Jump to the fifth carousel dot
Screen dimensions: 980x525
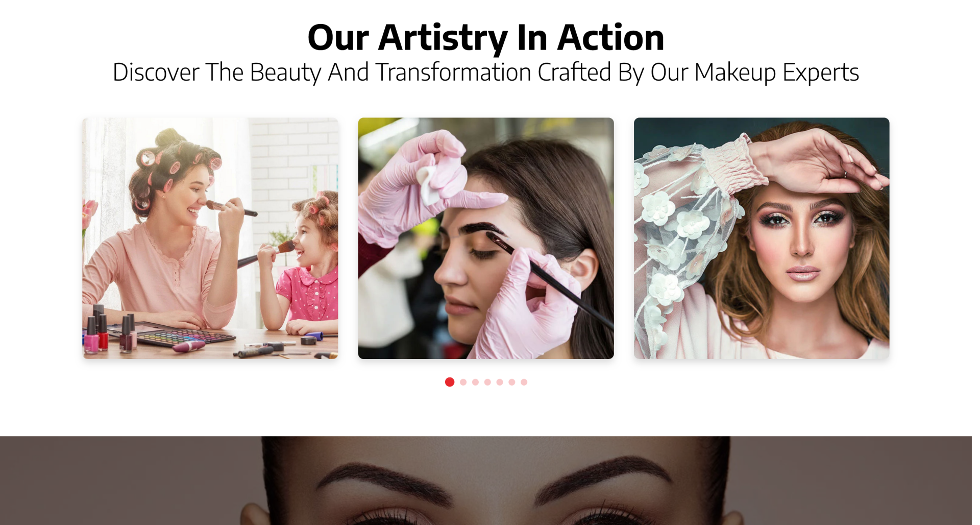[x=500, y=382]
